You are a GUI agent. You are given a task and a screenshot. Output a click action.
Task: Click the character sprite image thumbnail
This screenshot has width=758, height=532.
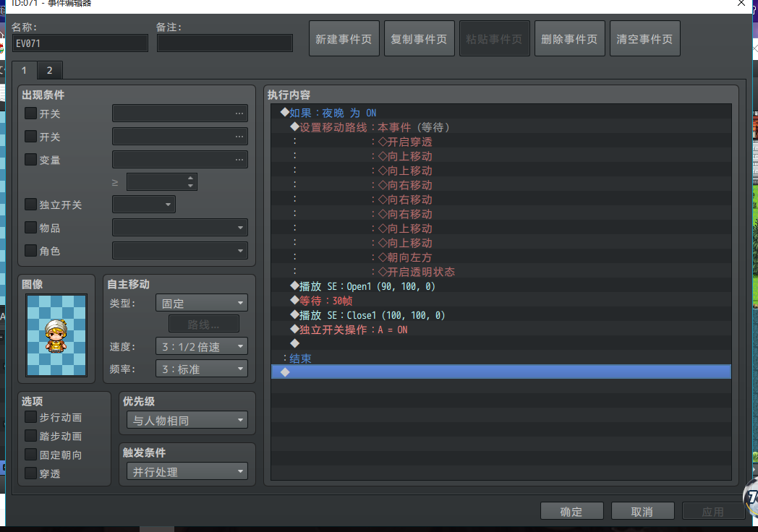pos(56,335)
